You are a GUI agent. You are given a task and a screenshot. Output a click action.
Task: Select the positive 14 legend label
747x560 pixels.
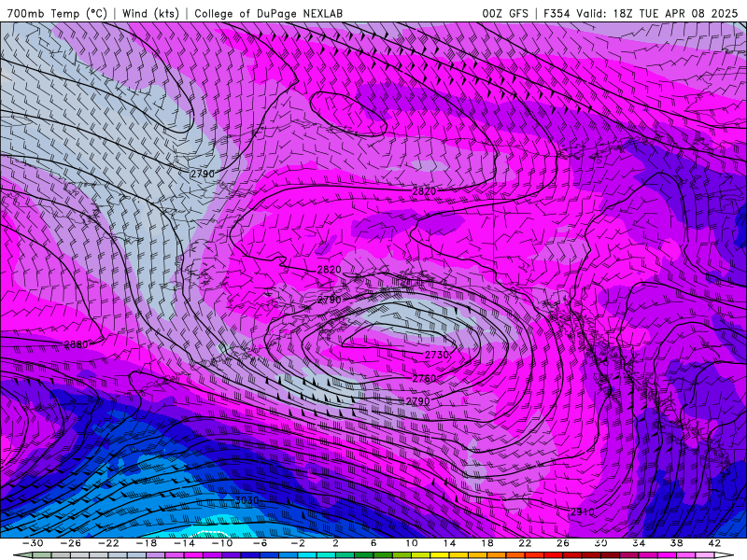(449, 543)
